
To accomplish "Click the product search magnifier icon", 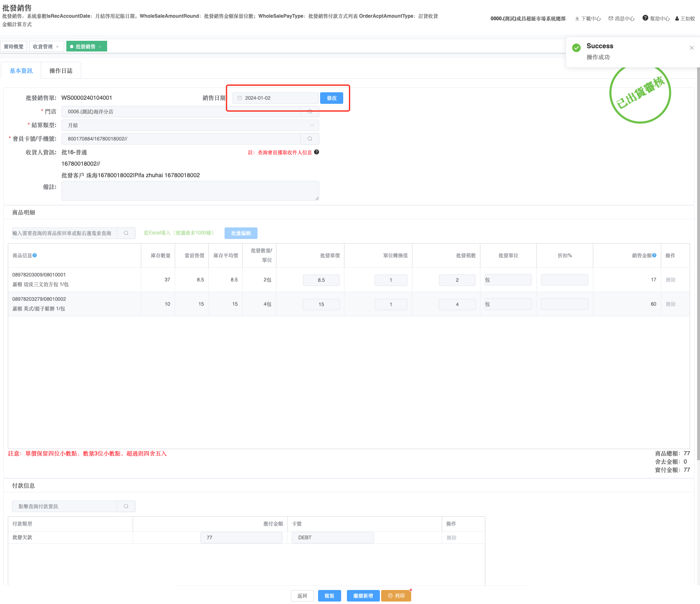I will (x=126, y=233).
